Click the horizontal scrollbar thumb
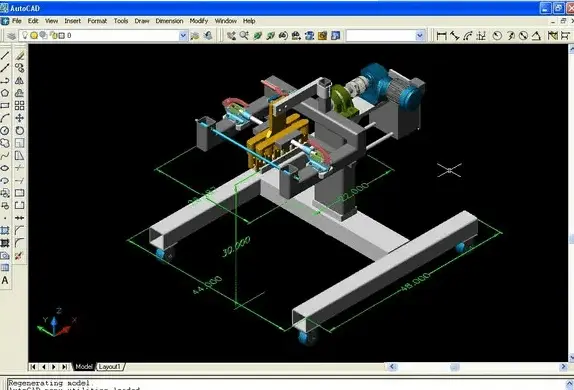Image resolution: width=574 pixels, height=390 pixels. pyautogui.click(x=455, y=367)
